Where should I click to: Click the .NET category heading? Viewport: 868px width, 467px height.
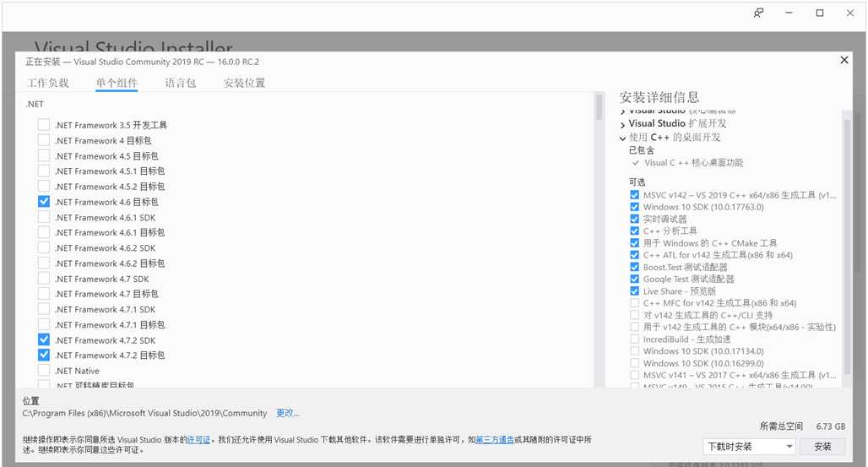pos(35,104)
